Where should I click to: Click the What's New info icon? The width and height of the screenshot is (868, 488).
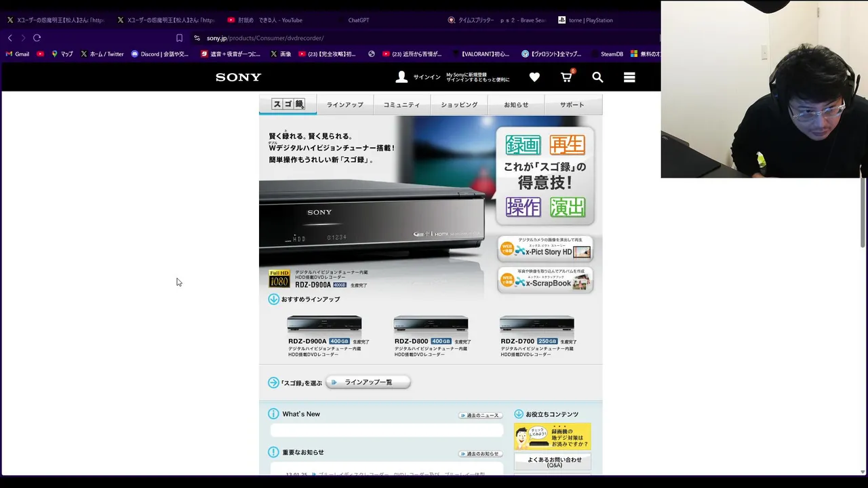[273, 413]
